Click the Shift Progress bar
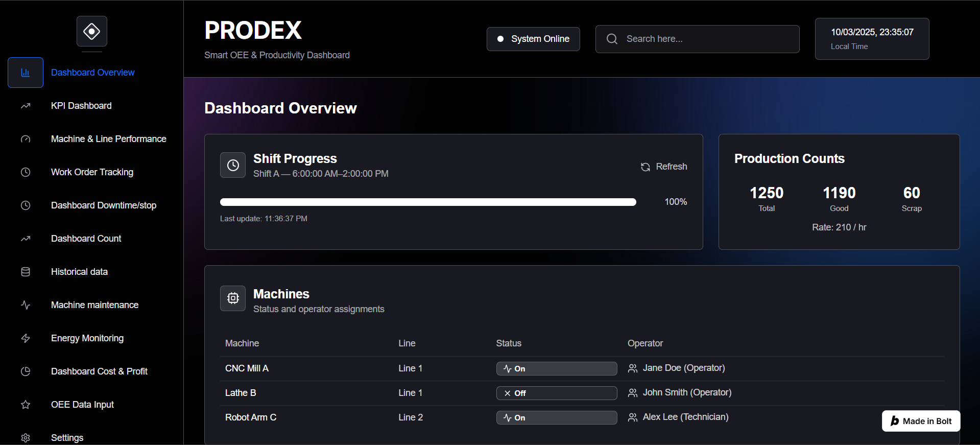 [428, 202]
